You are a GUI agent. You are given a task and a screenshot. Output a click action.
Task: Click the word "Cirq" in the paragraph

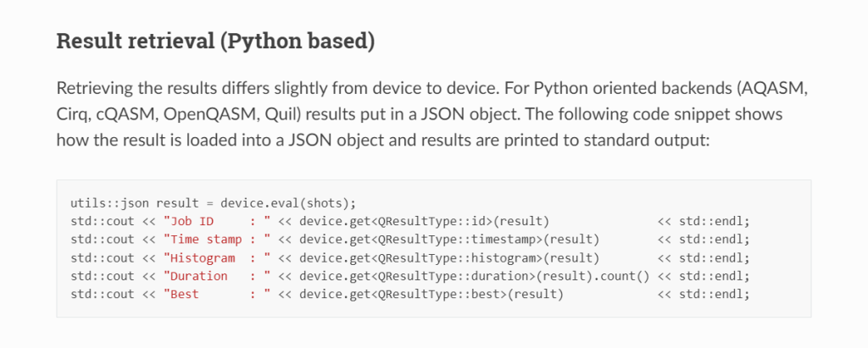[74, 113]
